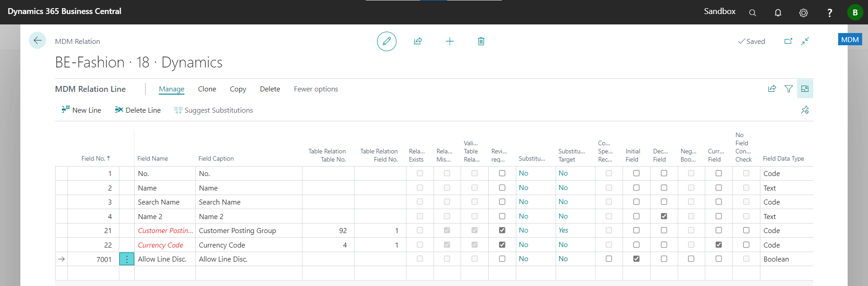Select Fewer options

point(316,89)
